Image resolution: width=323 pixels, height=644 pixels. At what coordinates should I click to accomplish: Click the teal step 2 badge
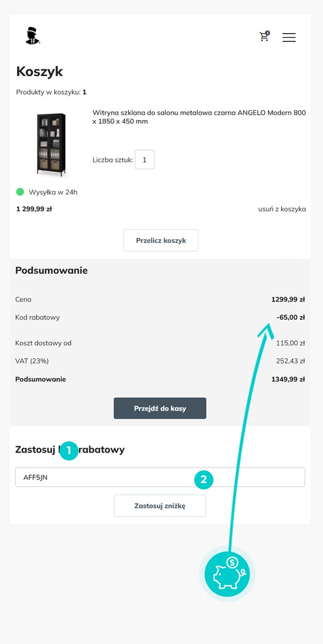[x=204, y=480]
